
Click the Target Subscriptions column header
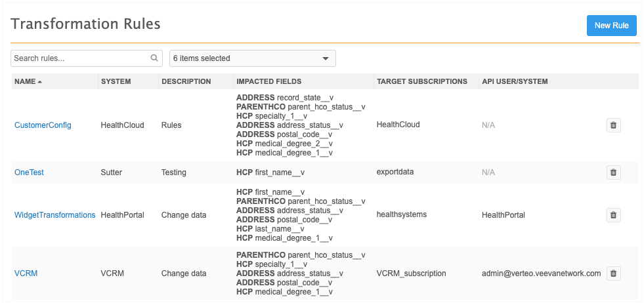tap(421, 81)
